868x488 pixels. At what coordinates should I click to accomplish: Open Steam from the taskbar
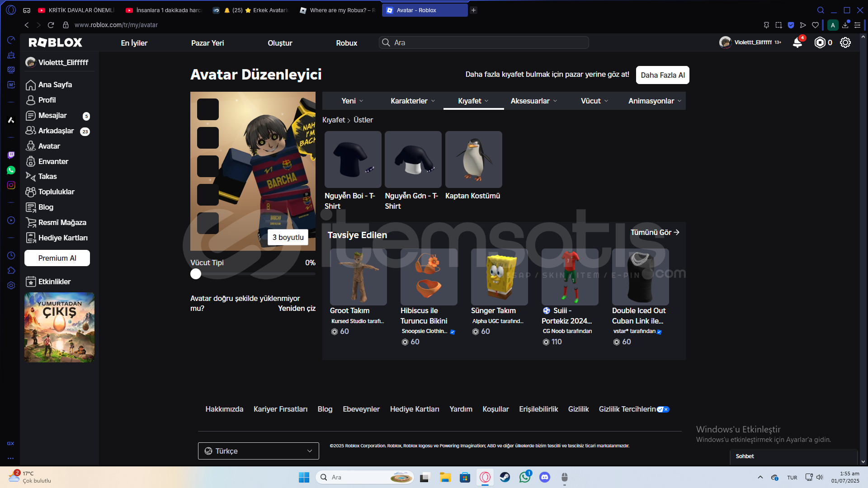[x=505, y=477]
